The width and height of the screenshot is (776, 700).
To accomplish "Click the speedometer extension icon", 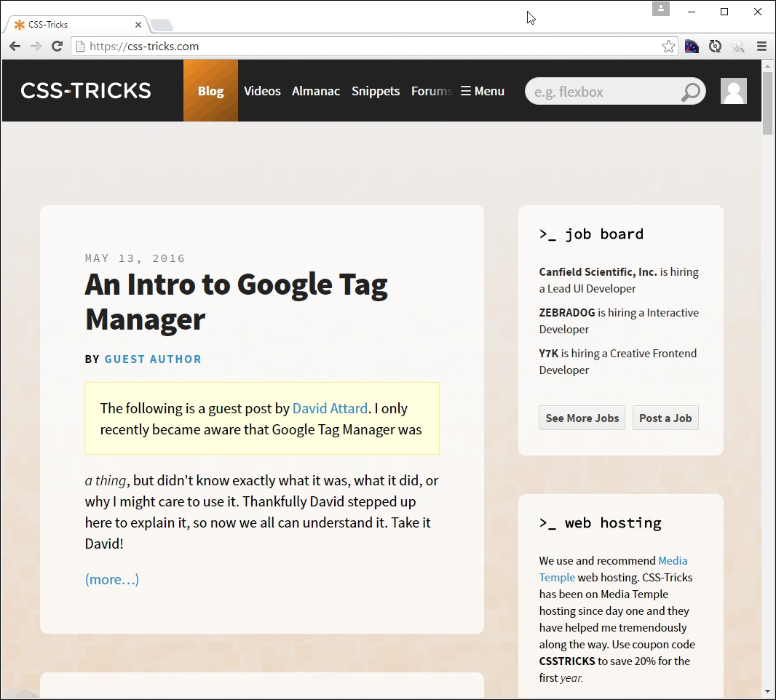I will click(691, 45).
